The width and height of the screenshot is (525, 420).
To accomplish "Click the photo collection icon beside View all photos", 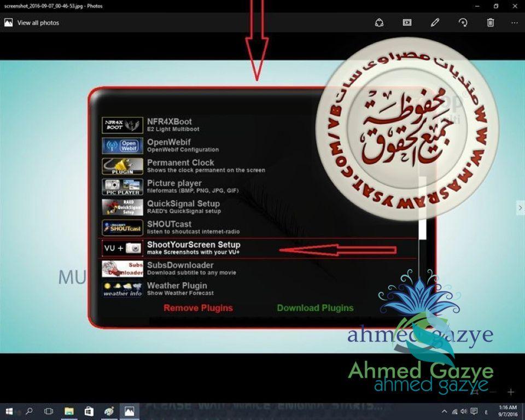I will point(8,23).
